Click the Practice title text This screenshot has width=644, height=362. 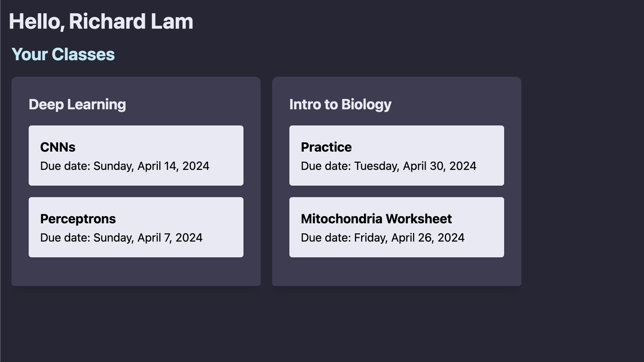click(x=326, y=147)
